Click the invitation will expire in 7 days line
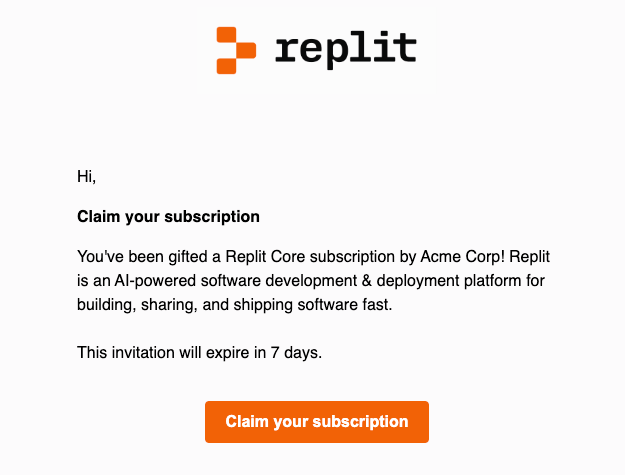 pyautogui.click(x=199, y=352)
